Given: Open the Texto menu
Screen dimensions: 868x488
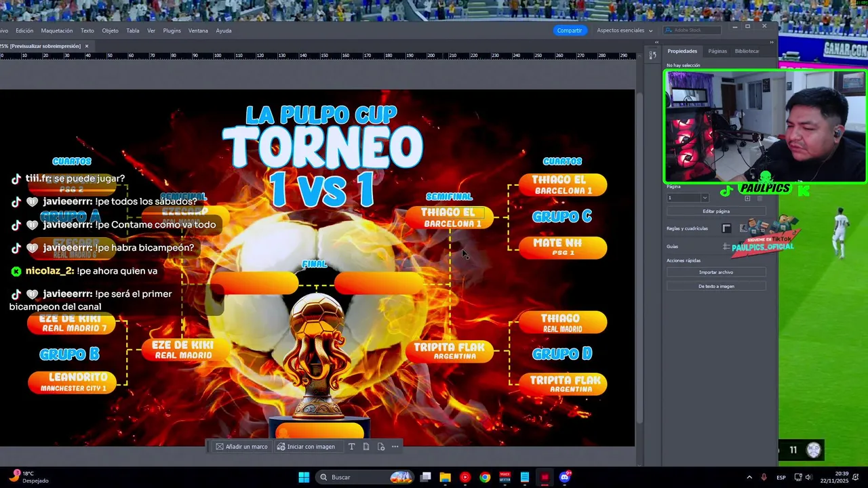Looking at the screenshot, I should click(x=87, y=30).
